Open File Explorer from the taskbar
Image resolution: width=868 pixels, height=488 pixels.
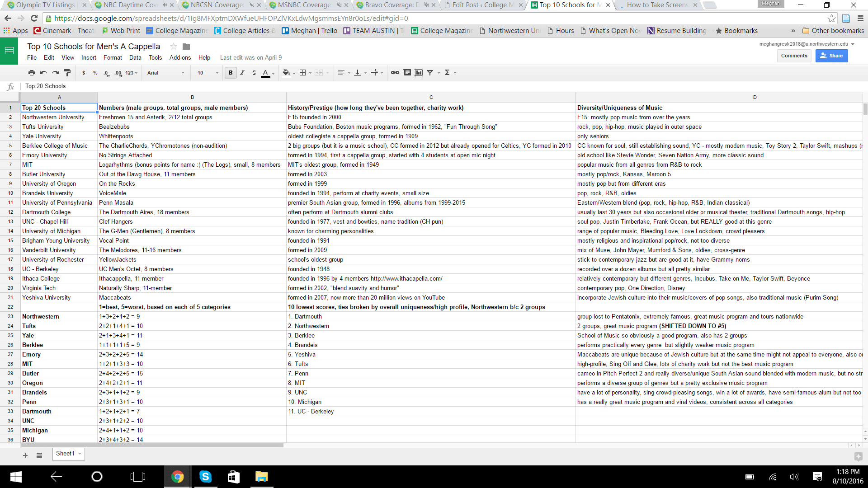pyautogui.click(x=262, y=477)
